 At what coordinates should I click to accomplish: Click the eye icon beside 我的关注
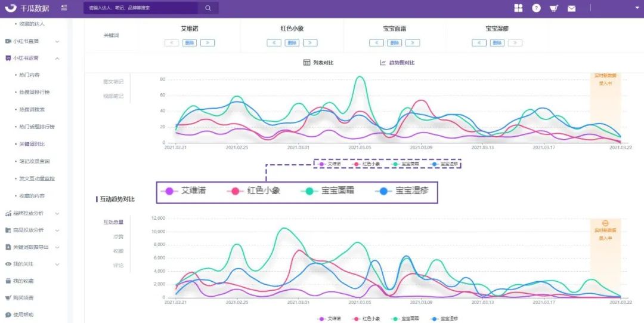click(8, 264)
